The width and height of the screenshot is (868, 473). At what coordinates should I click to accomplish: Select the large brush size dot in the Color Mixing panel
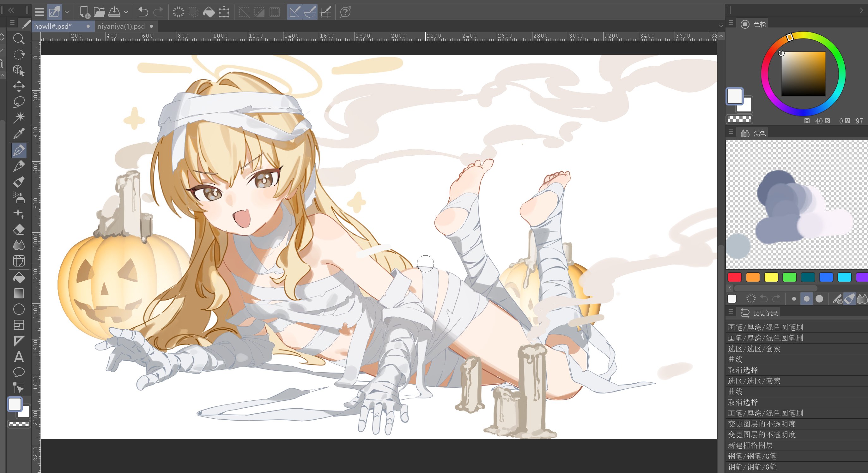click(819, 299)
